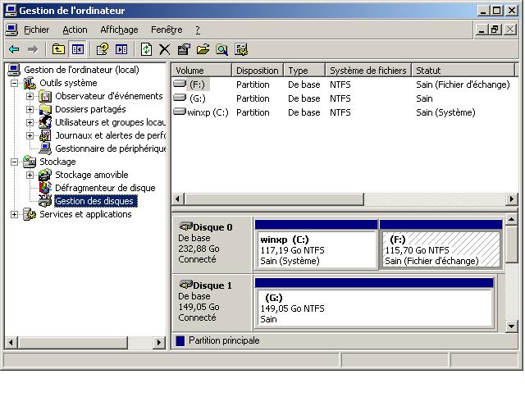Open the Properties toolbar icon
Viewport: 525px width, 420px height.
click(184, 49)
